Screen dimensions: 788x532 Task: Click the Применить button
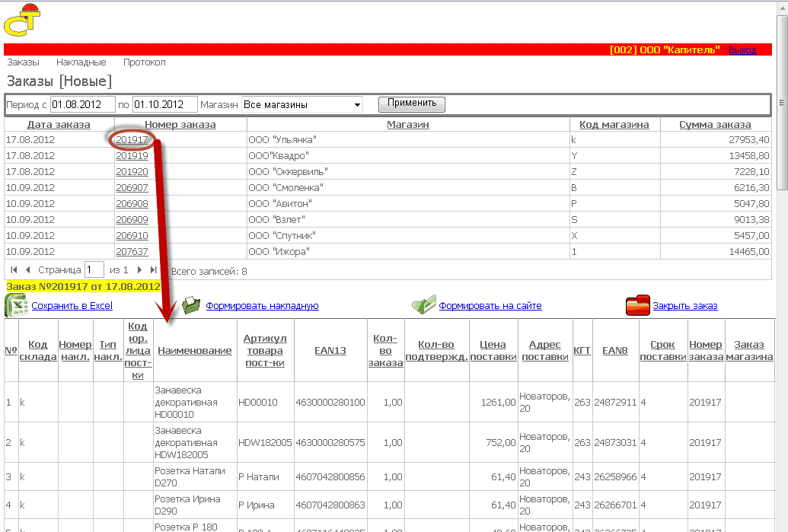(x=412, y=104)
